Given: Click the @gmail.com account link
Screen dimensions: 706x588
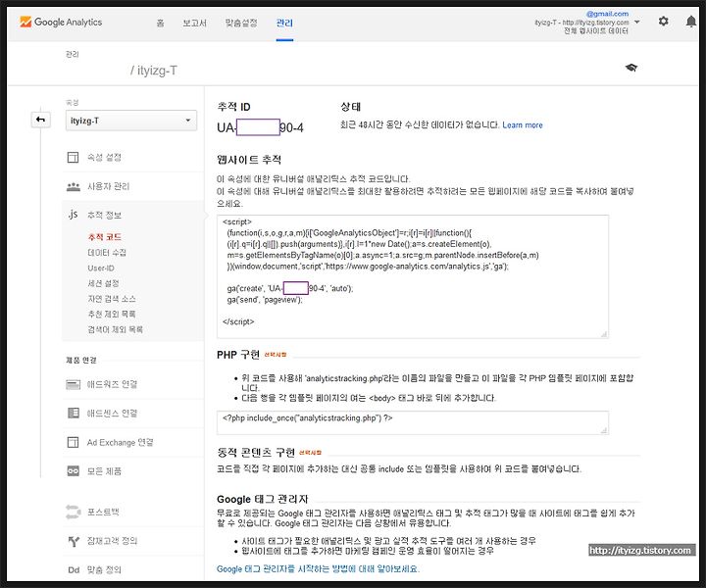Looking at the screenshot, I should pyautogui.click(x=607, y=14).
